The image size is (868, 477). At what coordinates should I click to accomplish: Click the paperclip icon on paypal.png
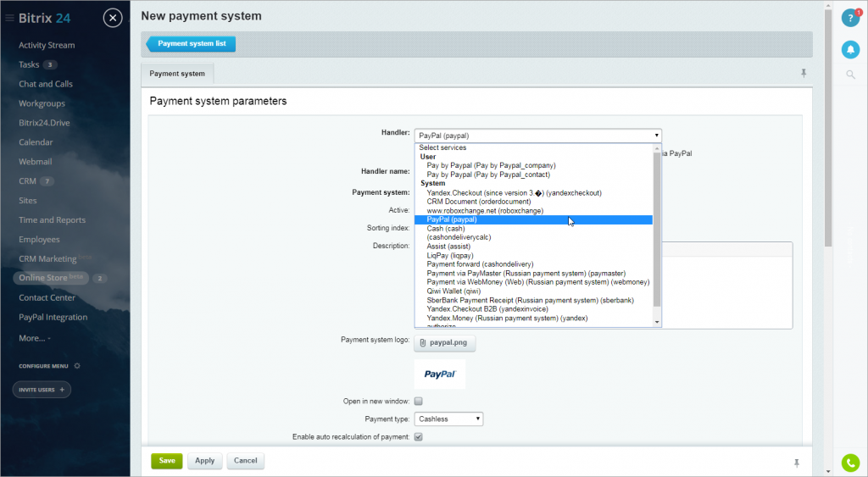tap(423, 342)
